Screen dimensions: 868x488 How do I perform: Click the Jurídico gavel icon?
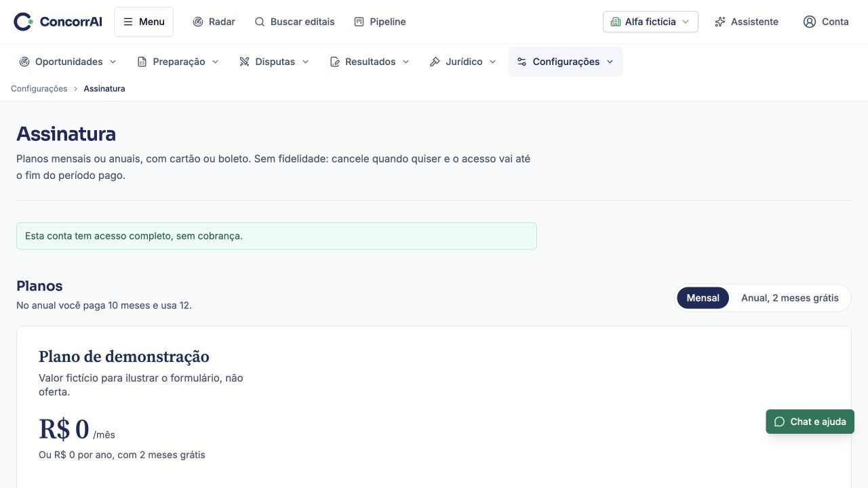(435, 62)
